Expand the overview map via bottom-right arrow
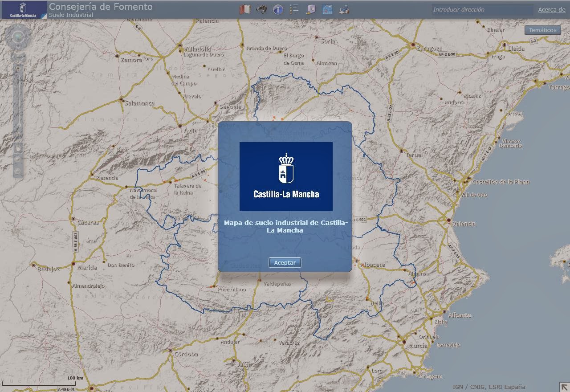This screenshot has width=570, height=392. click(x=565, y=388)
